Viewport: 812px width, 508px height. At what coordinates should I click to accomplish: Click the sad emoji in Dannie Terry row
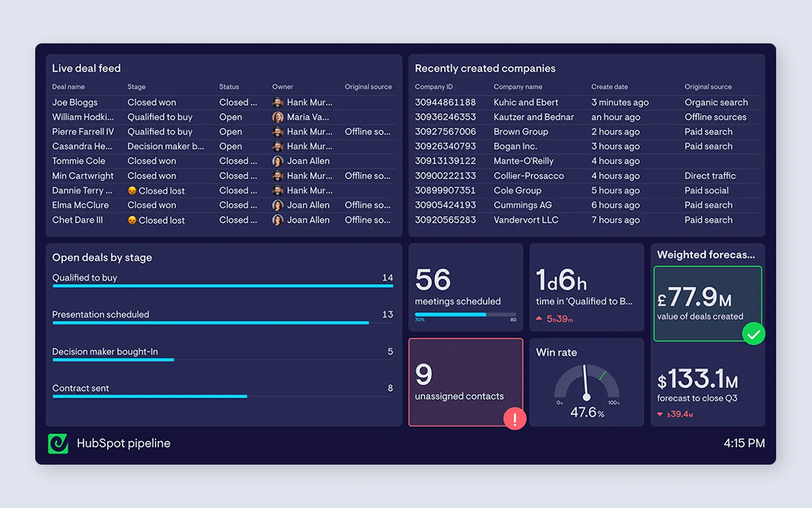(x=132, y=191)
